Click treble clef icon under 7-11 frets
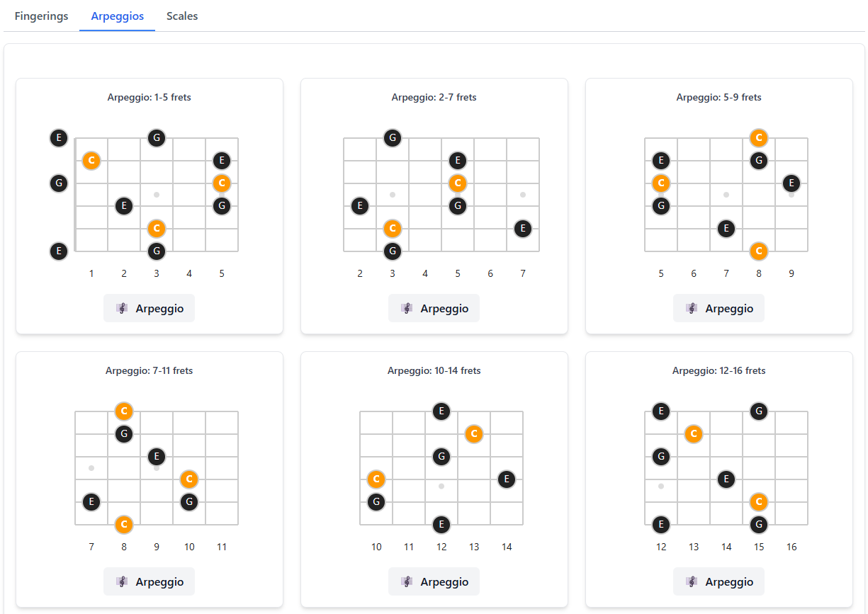Screen dimensions: 868x614 (123, 581)
